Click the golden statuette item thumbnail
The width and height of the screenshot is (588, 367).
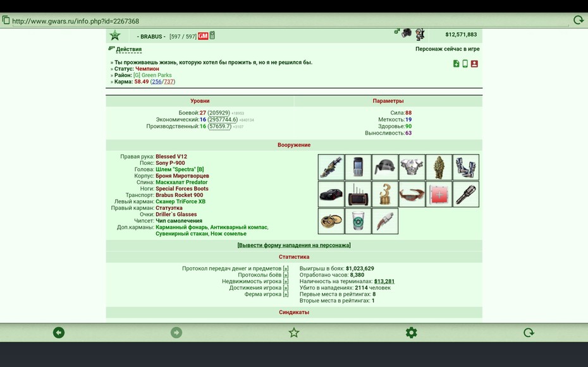click(385, 195)
